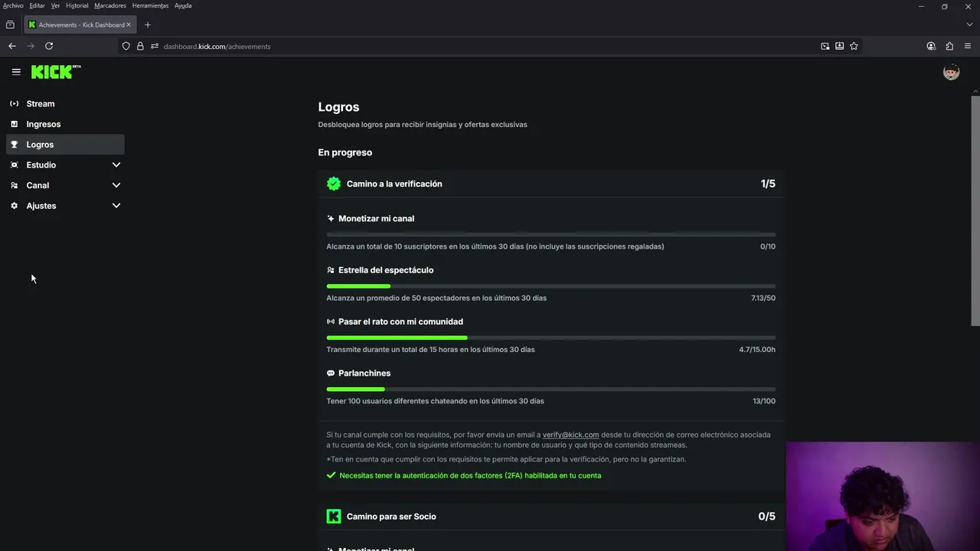
Task: Open the Ayuda menu
Action: tap(183, 5)
